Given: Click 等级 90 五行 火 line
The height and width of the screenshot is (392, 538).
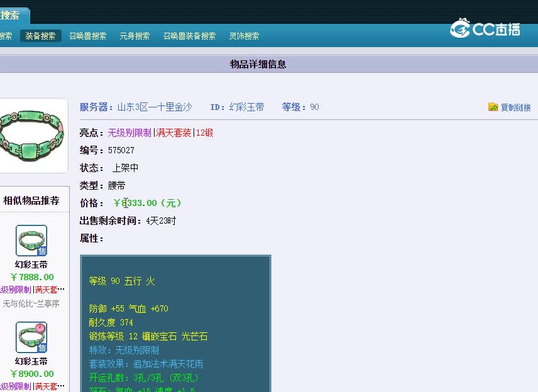Looking at the screenshot, I should point(122,281).
